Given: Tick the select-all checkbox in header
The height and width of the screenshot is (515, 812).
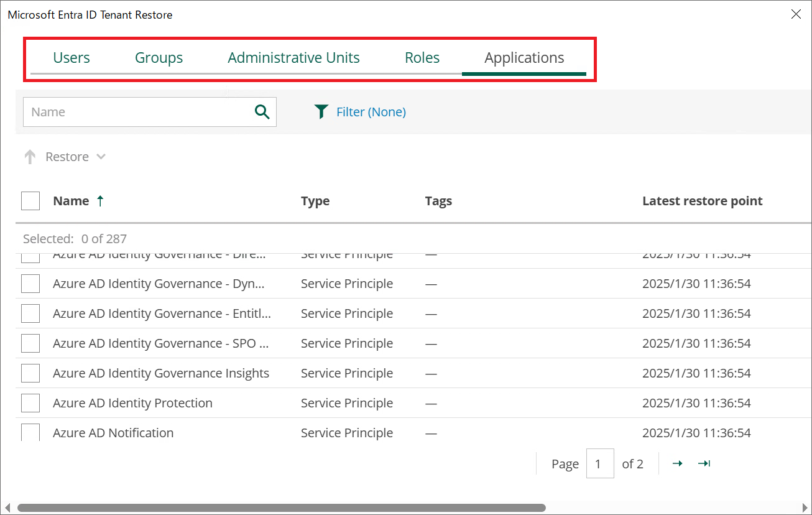Looking at the screenshot, I should tap(30, 201).
